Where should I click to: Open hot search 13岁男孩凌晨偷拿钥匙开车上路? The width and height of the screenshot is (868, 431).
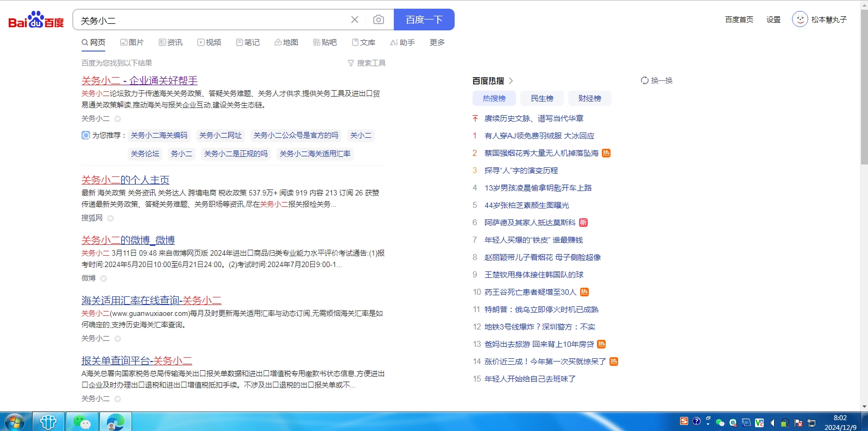point(538,188)
